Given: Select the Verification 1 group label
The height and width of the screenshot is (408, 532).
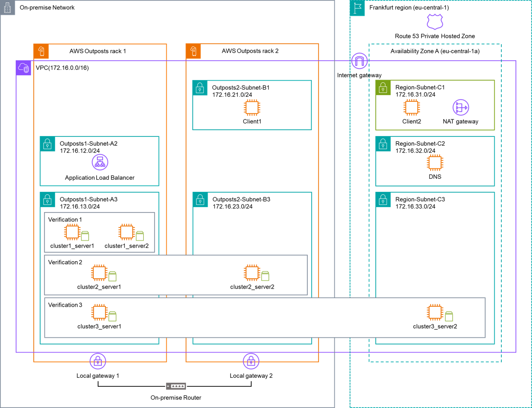Looking at the screenshot, I should pos(65,219).
